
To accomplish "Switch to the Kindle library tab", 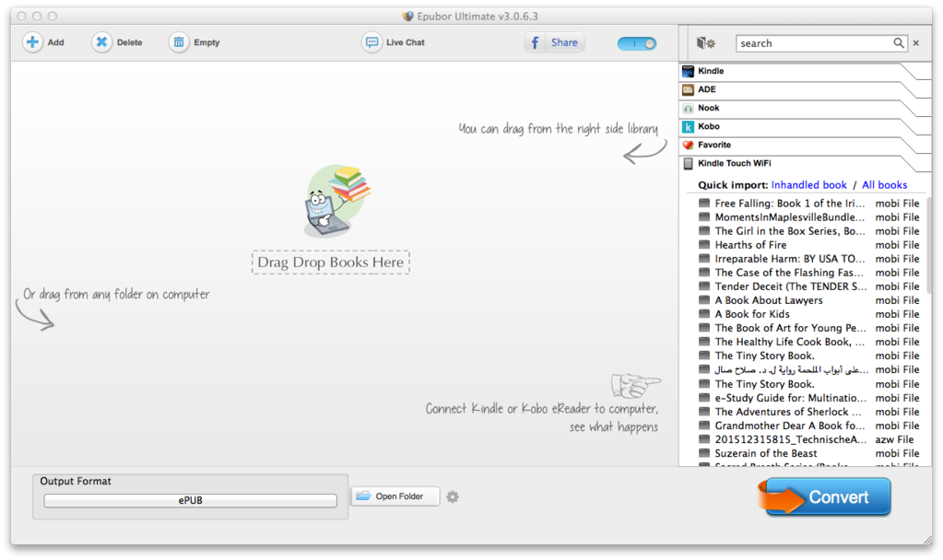I will (x=805, y=72).
